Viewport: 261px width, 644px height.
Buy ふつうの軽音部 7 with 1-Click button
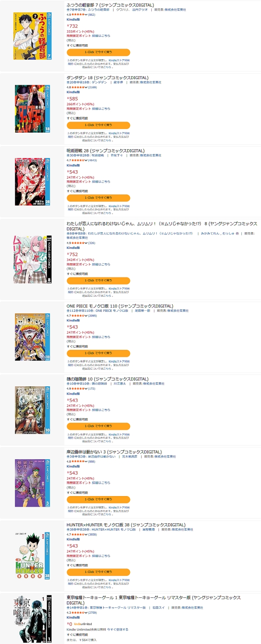pos(98,52)
